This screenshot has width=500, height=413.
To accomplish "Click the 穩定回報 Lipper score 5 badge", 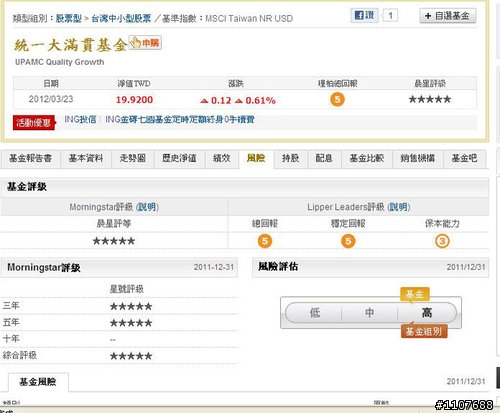I will point(348,241).
